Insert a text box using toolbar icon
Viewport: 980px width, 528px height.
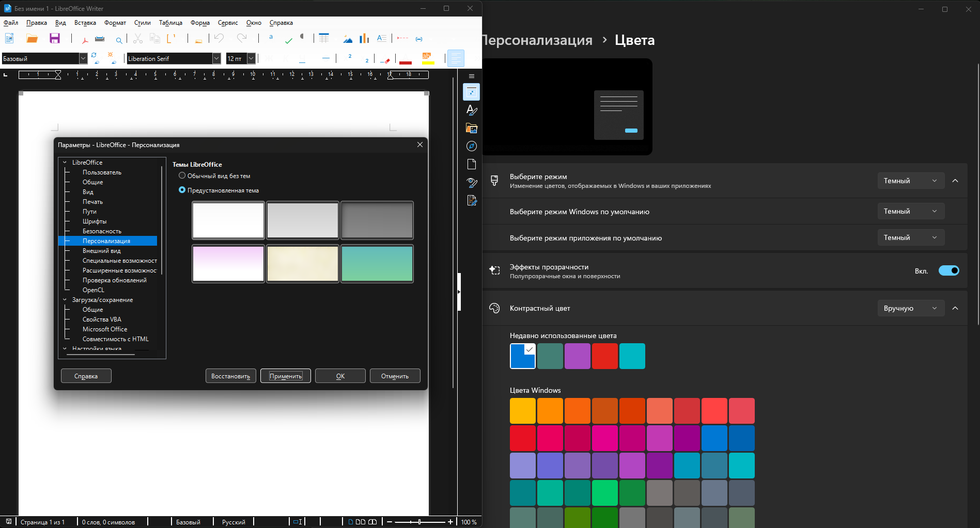[x=382, y=38]
